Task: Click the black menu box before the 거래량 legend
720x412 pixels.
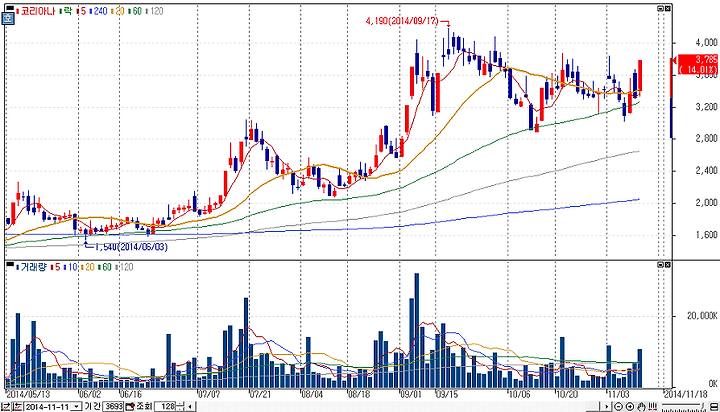Action: click(x=10, y=264)
